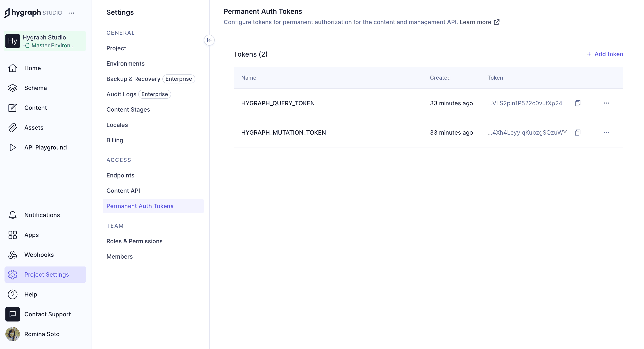644x349 pixels.
Task: Open Contact Support
Action: pos(48,314)
